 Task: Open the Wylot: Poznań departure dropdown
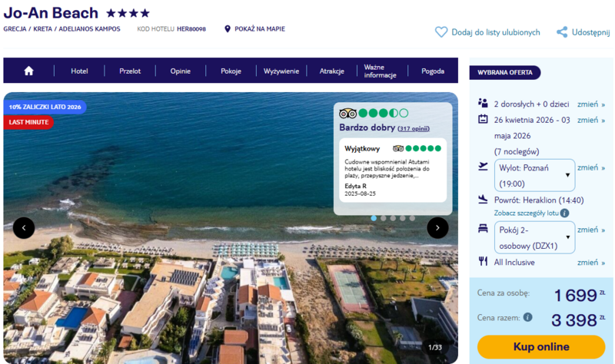(x=534, y=175)
